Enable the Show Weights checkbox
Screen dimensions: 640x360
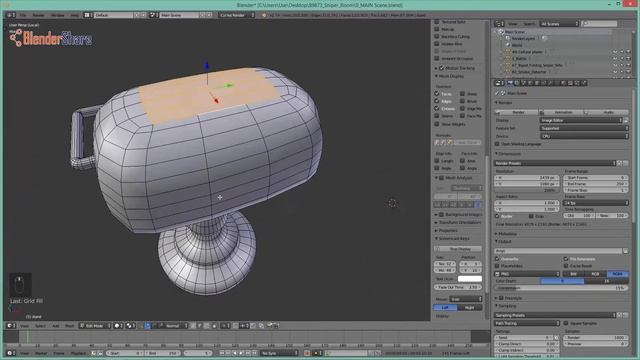click(437, 124)
